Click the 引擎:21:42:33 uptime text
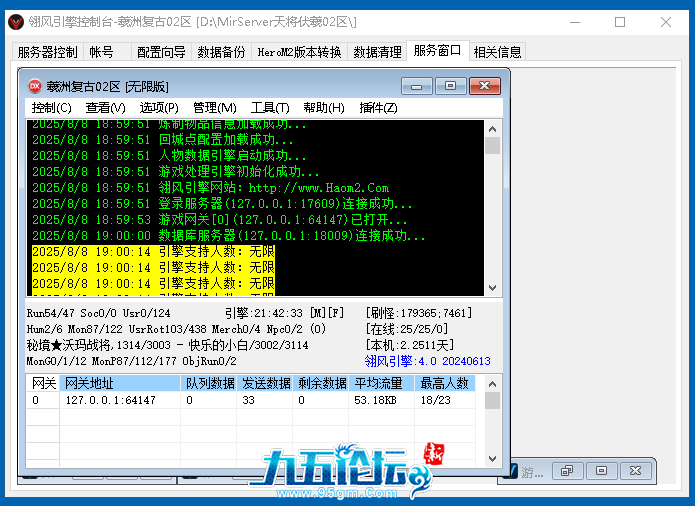Screen dimensions: 695x506 [x=264, y=313]
